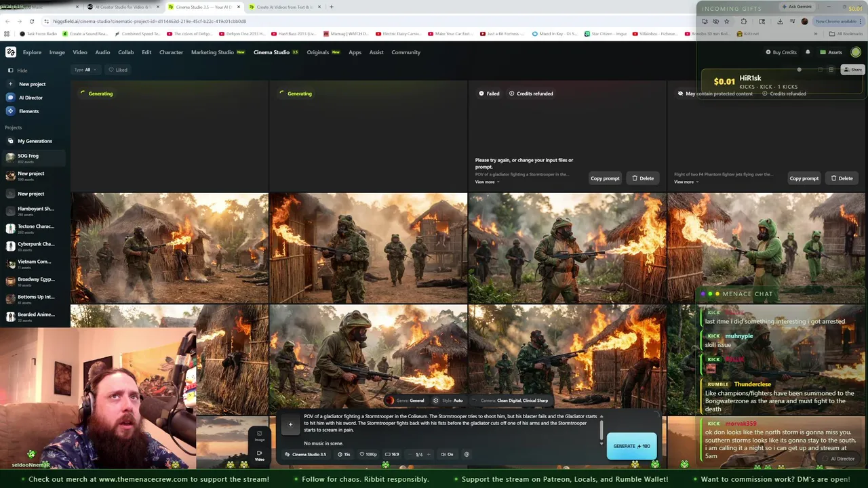868x488 pixels.
Task: Open Cinema Studio 3.5 model selector
Action: (305, 454)
